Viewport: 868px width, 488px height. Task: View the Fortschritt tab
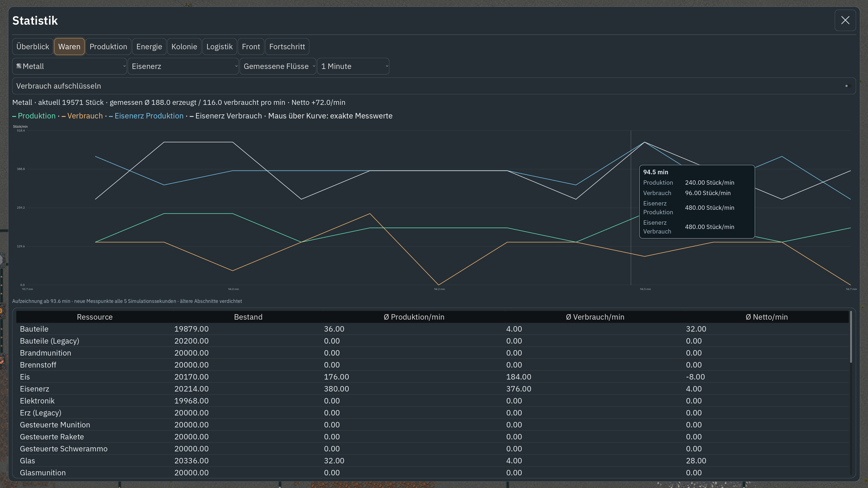(x=287, y=47)
